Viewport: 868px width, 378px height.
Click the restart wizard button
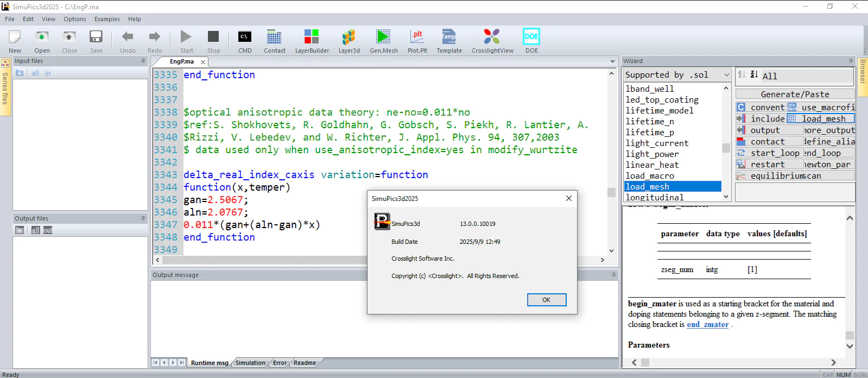769,165
